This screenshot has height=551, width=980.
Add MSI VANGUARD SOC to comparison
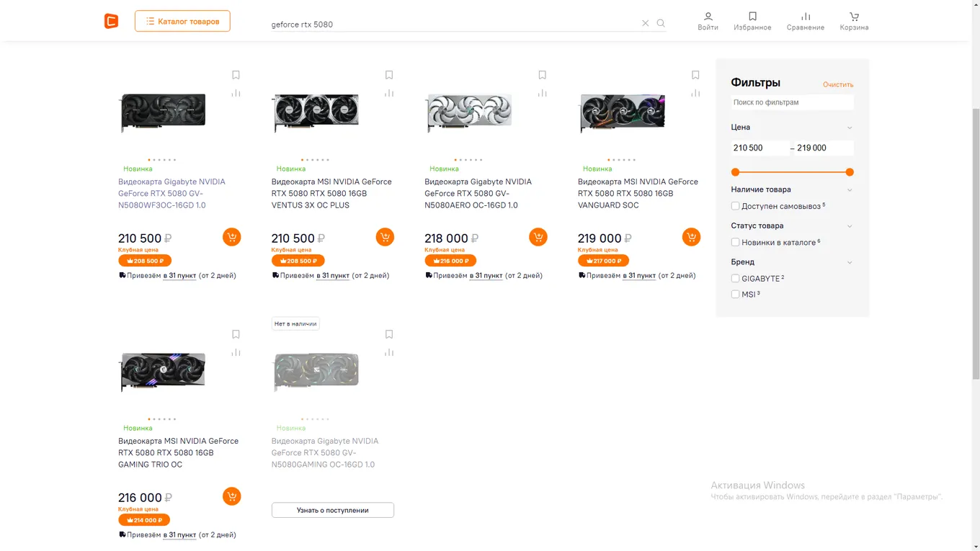click(695, 93)
